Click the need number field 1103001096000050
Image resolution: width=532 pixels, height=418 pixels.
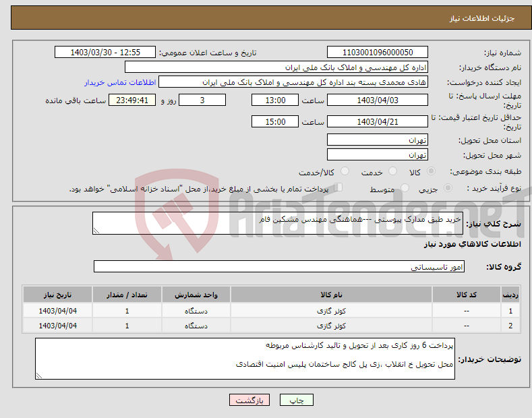click(x=378, y=53)
